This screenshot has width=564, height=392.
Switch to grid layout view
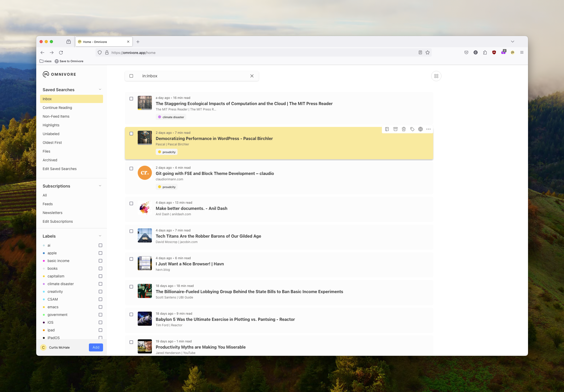coord(436,76)
